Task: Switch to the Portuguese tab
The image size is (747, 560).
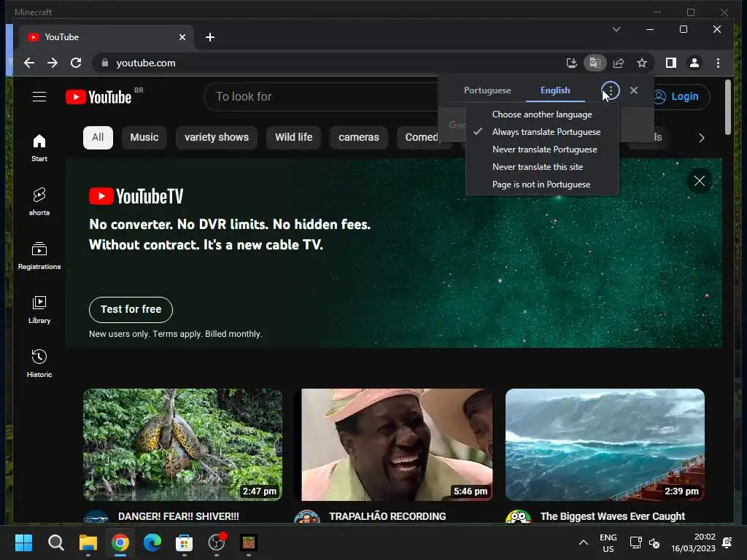Action: (487, 90)
